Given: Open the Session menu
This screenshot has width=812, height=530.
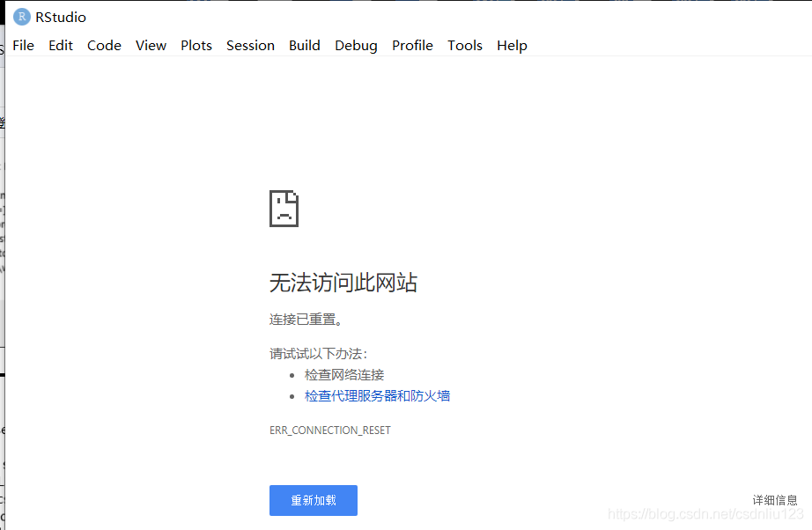Looking at the screenshot, I should 250,46.
